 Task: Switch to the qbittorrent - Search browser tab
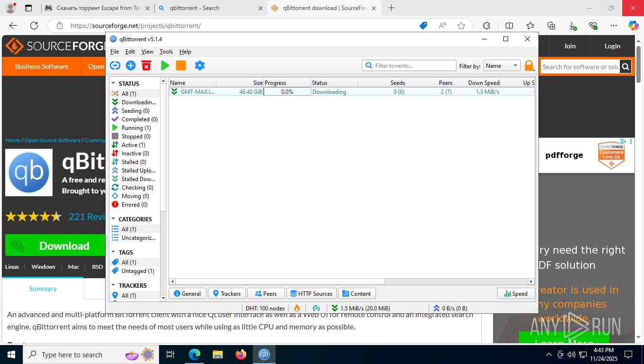point(211,8)
